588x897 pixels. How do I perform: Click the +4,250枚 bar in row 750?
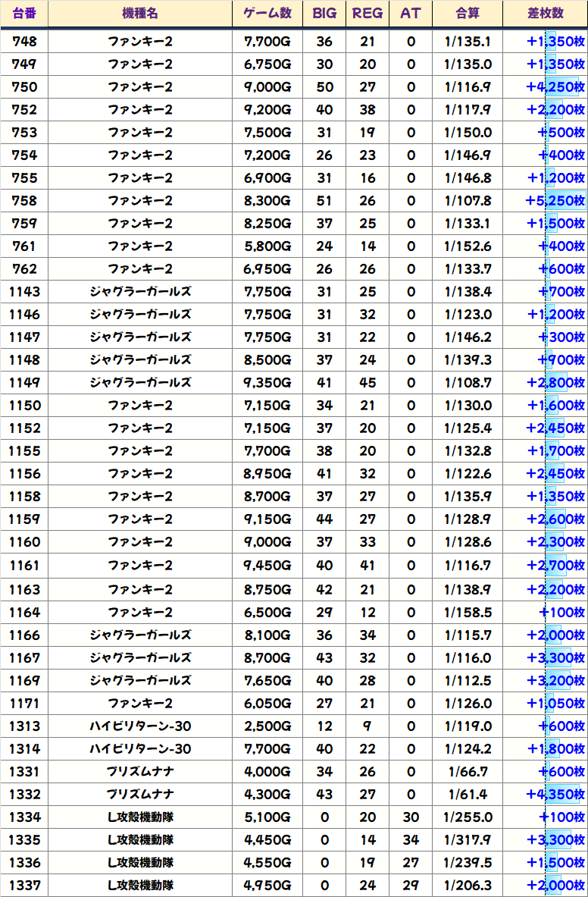[555, 87]
